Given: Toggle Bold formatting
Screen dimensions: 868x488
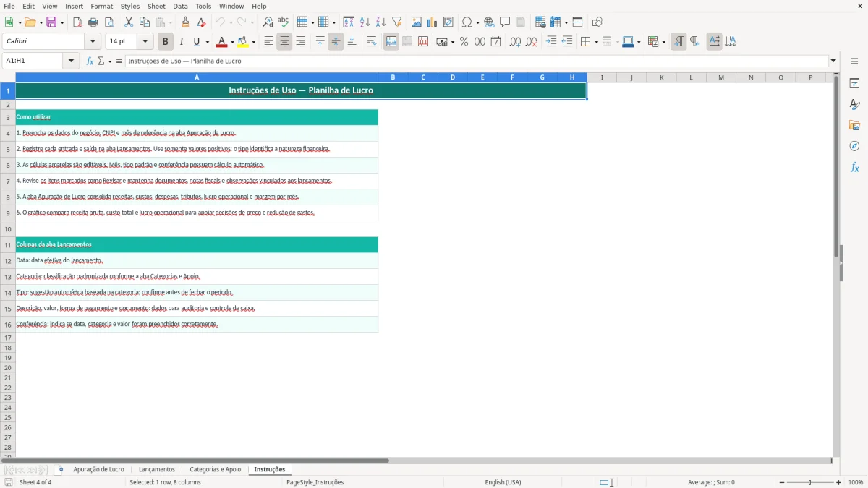Looking at the screenshot, I should coord(166,42).
